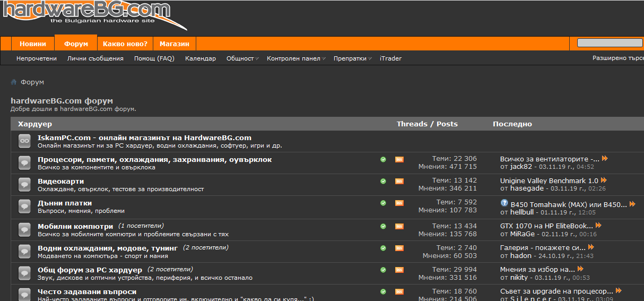Expand the Препратки dropdown menu
The width and height of the screenshot is (644, 301).
353,58
